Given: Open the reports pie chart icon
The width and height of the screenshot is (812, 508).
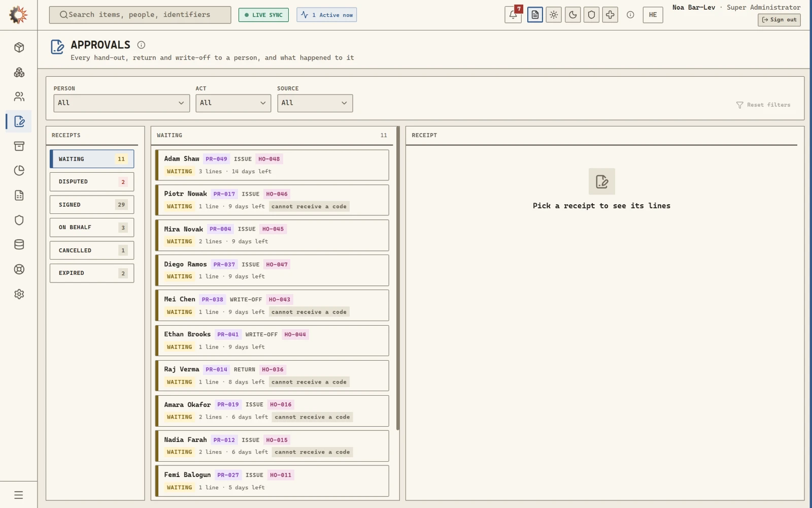Looking at the screenshot, I should 19,171.
